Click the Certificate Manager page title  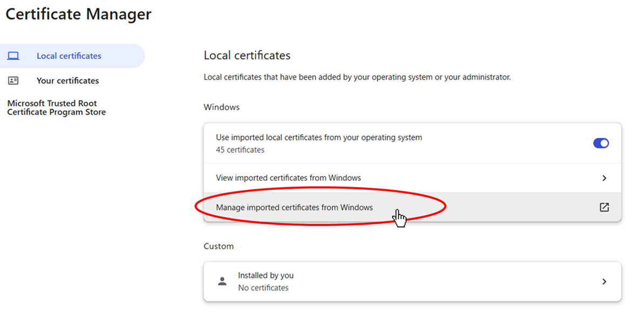78,15
